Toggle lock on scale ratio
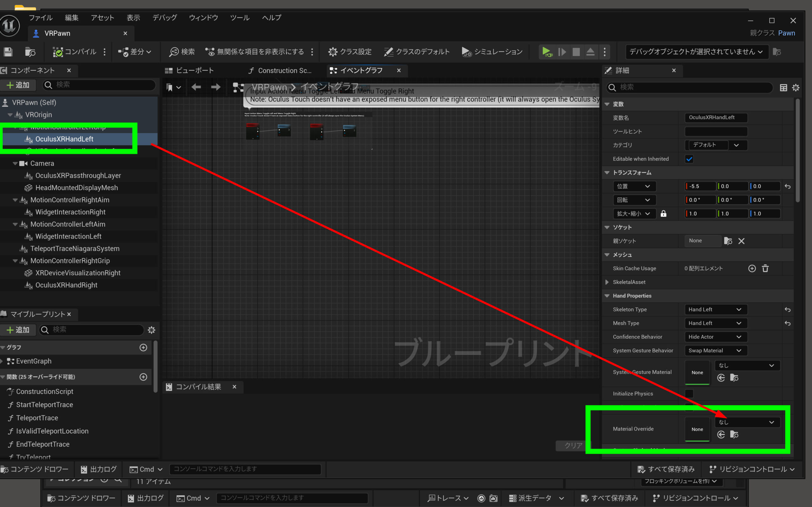 pyautogui.click(x=663, y=214)
